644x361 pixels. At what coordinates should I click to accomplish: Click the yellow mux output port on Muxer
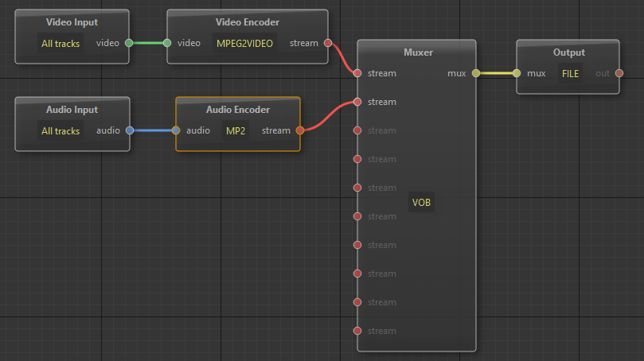tap(476, 73)
